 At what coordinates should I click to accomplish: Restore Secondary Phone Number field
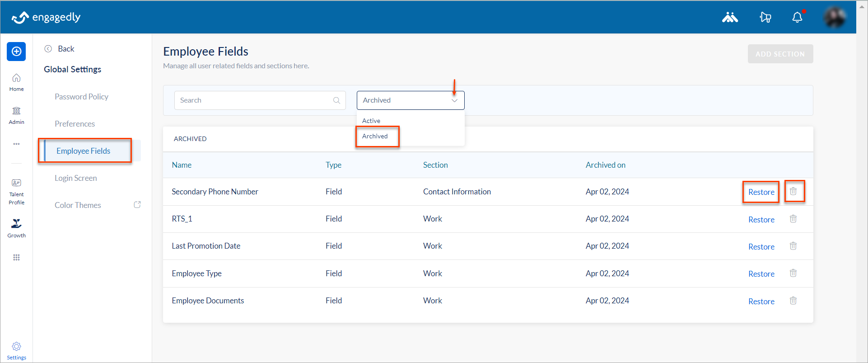(x=761, y=192)
